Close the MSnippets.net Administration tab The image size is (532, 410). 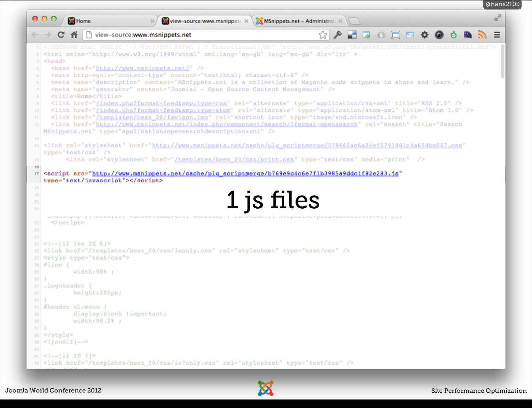(340, 21)
